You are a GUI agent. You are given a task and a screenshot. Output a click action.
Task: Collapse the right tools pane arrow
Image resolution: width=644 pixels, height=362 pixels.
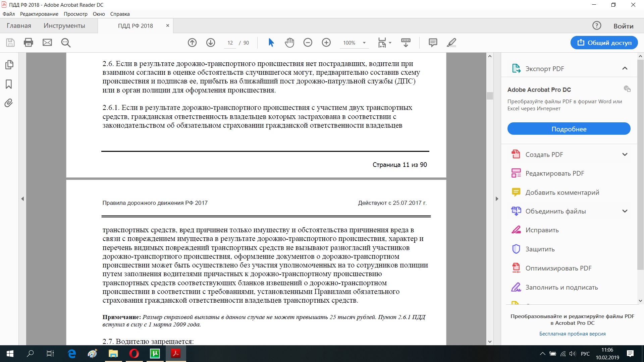pyautogui.click(x=497, y=199)
